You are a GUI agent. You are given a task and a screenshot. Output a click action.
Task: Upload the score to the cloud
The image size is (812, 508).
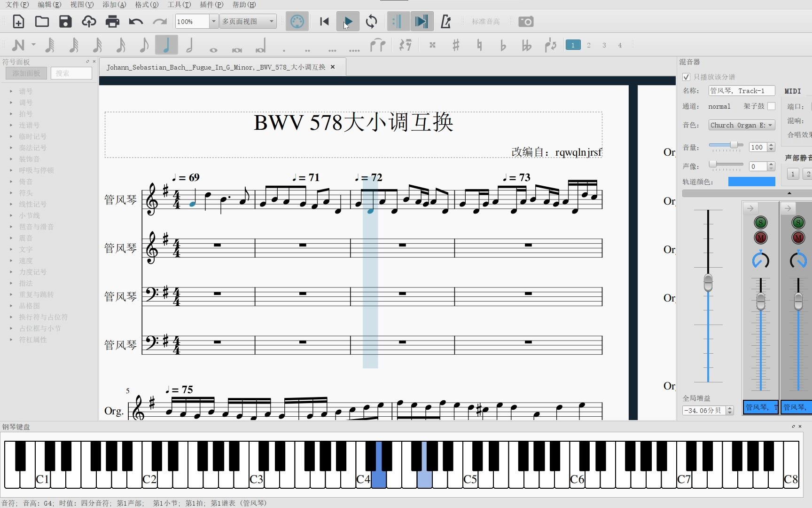tap(89, 22)
